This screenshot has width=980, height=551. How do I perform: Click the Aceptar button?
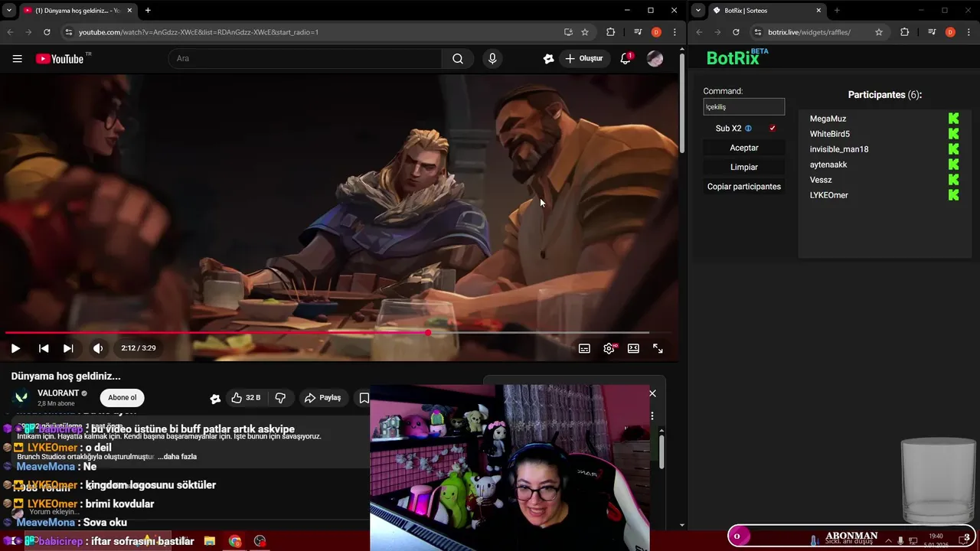tap(744, 148)
